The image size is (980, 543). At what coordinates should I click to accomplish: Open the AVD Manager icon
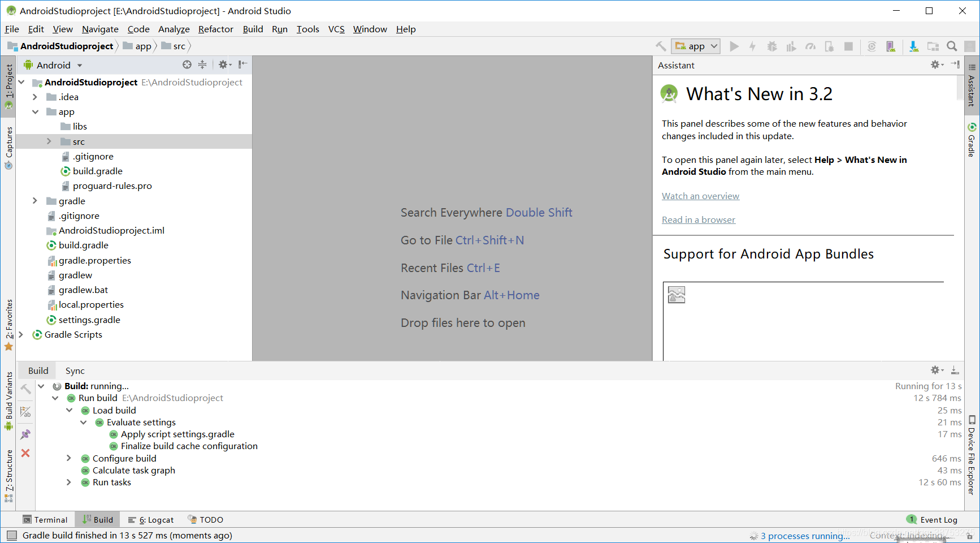pos(891,46)
